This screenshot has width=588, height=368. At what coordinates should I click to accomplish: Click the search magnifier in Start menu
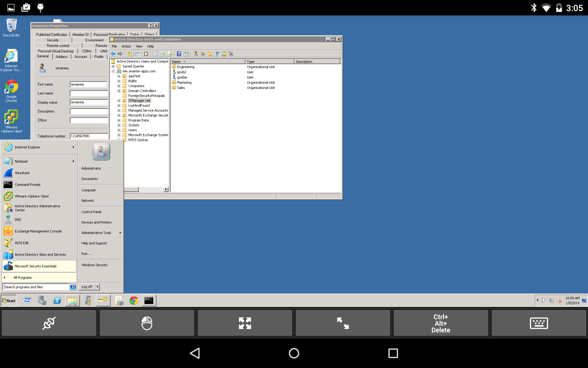pos(73,287)
